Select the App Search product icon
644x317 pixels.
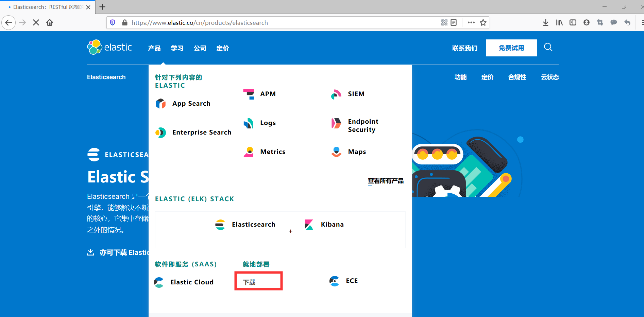pyautogui.click(x=160, y=103)
